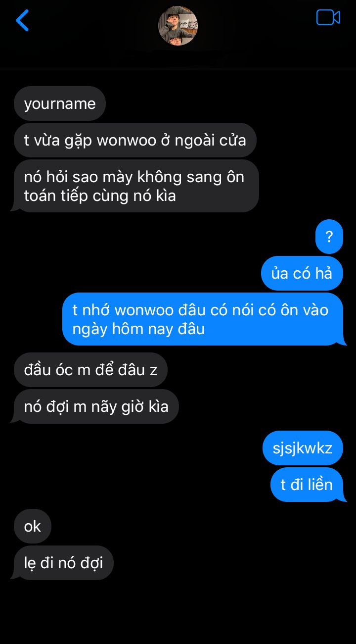Tap bubble 't nhớ wonwoo đâu có nói'

[203, 319]
